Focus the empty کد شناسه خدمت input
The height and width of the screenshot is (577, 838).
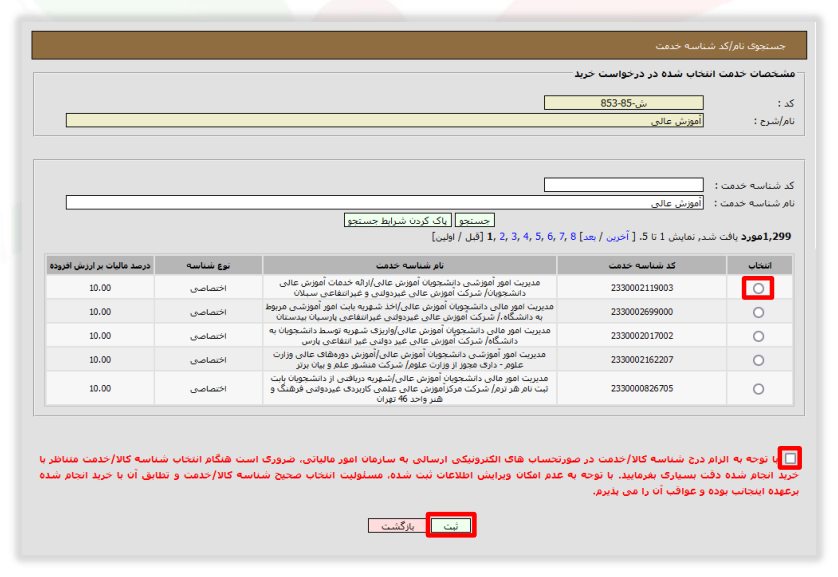[x=624, y=185]
